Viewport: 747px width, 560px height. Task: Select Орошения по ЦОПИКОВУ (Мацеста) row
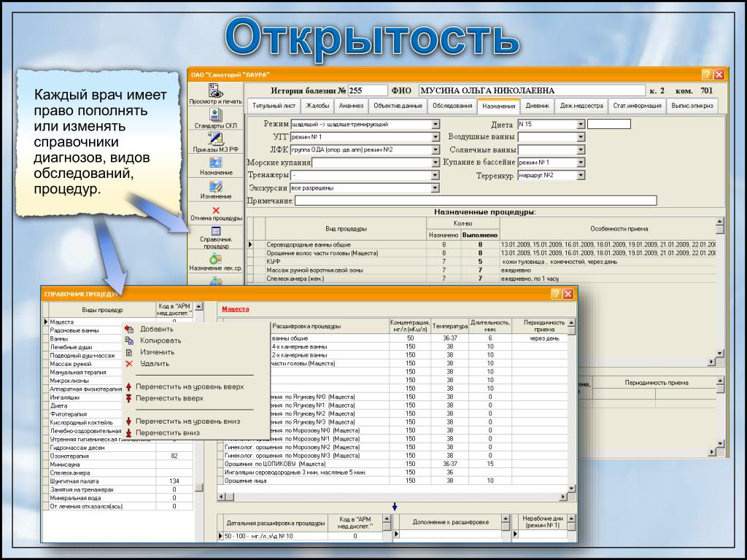point(392,464)
